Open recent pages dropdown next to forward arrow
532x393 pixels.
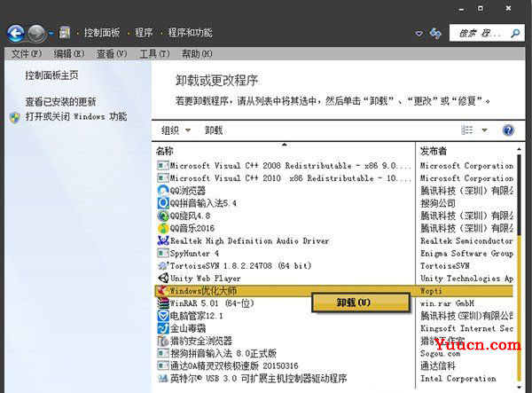[51, 33]
